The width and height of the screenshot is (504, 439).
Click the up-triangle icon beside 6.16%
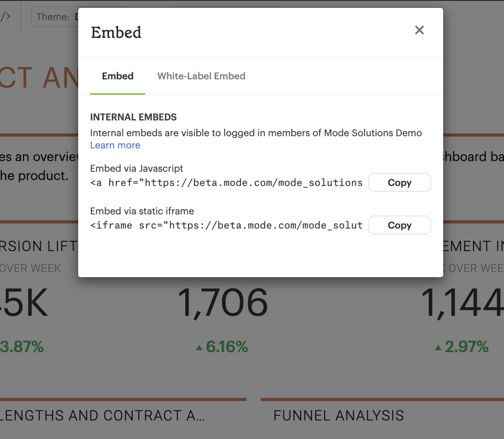pyautogui.click(x=199, y=348)
